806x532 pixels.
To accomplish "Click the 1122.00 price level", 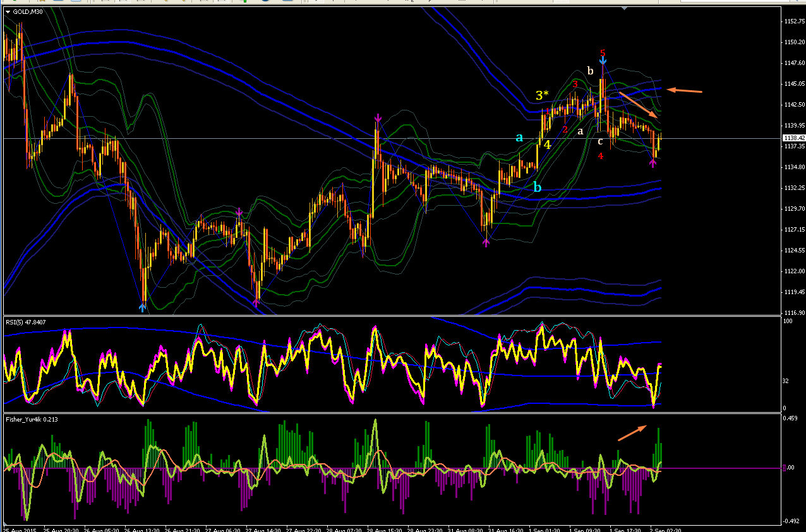I will click(x=793, y=271).
